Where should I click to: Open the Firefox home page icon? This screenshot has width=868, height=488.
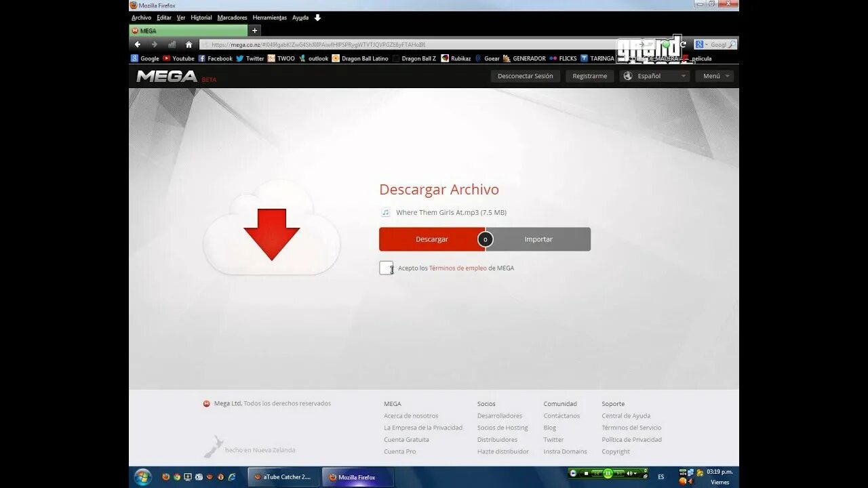pyautogui.click(x=189, y=45)
